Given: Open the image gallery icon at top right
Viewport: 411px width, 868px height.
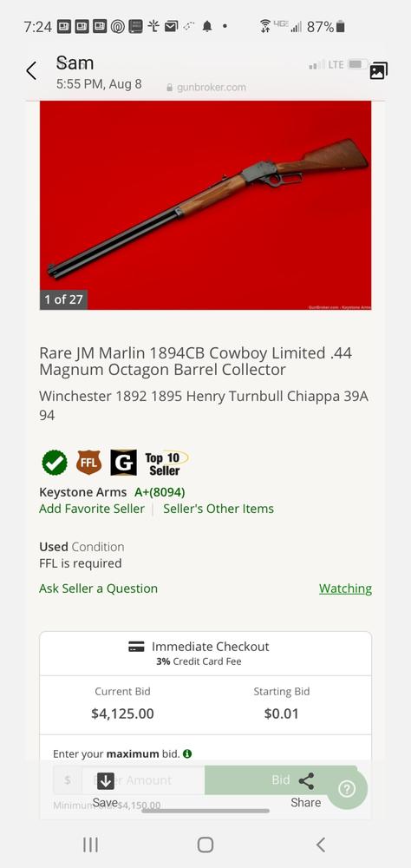Looking at the screenshot, I should (x=379, y=71).
